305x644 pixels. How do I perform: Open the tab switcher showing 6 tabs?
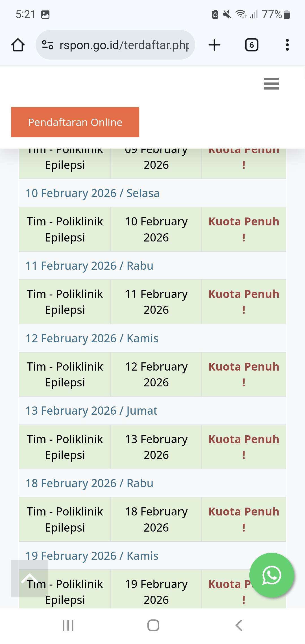point(251,45)
